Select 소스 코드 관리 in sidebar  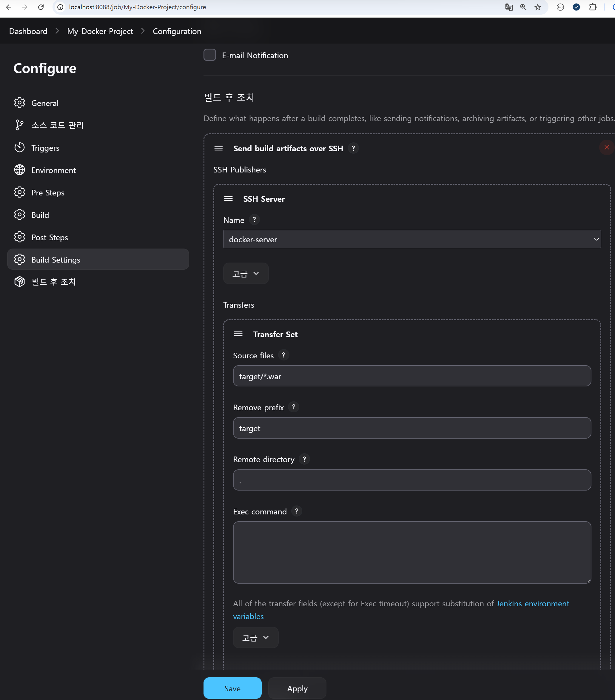pyautogui.click(x=58, y=125)
